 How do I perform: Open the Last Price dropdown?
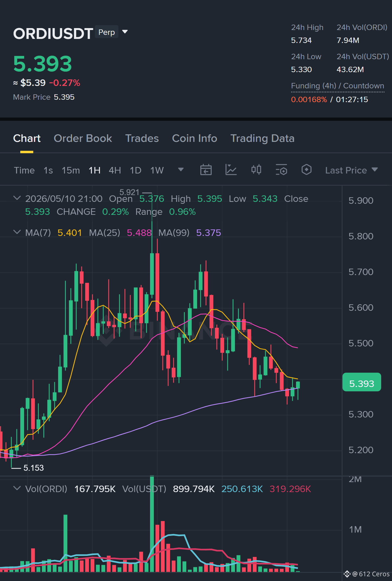click(351, 170)
